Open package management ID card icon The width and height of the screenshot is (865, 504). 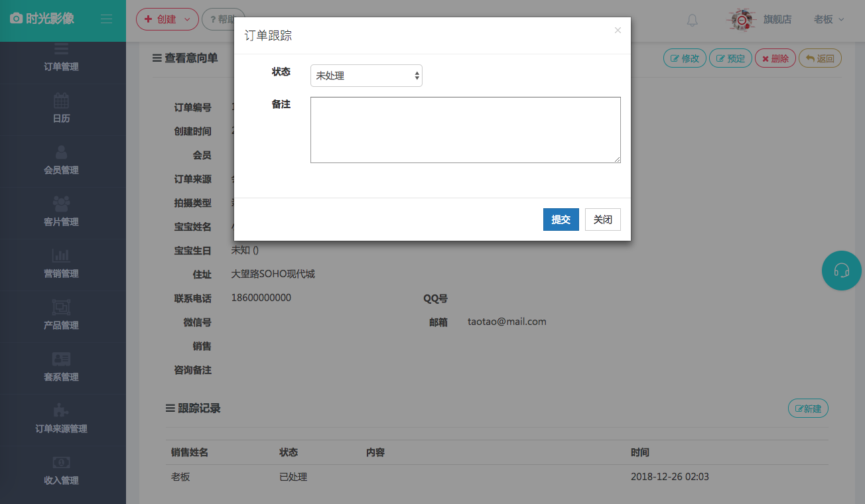point(61,359)
